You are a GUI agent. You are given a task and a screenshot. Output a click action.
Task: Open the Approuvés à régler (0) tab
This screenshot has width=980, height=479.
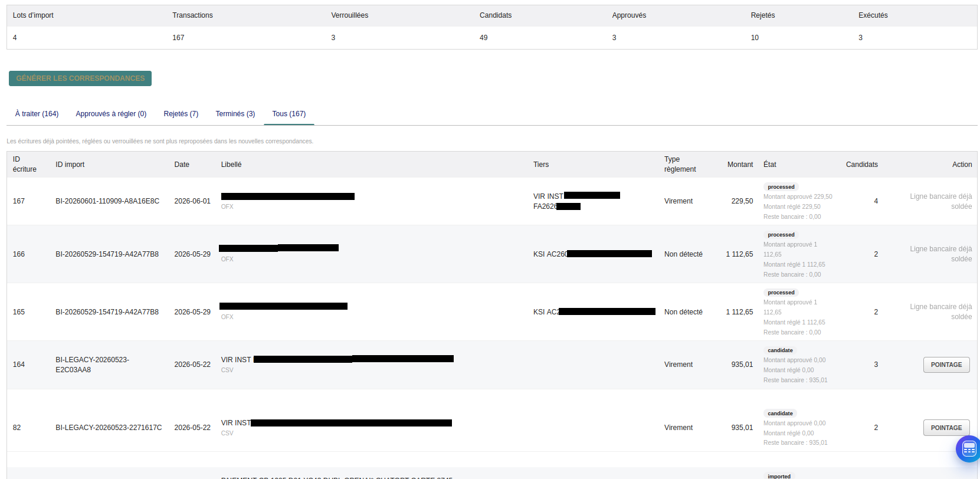(111, 114)
